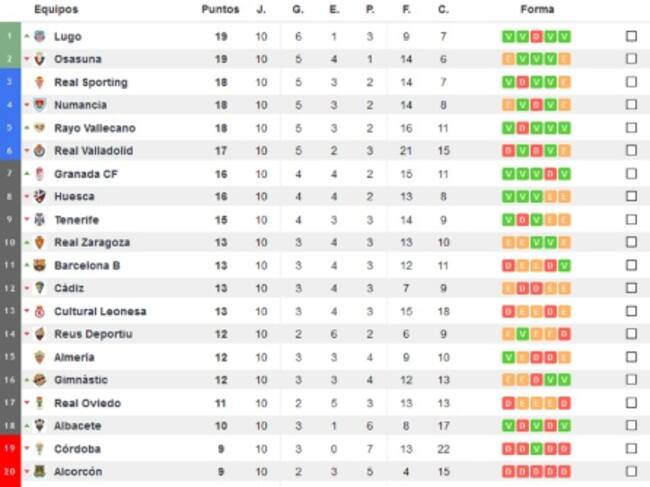Check the checkbox for Lugo row
The height and width of the screenshot is (487, 650).
pos(631,36)
